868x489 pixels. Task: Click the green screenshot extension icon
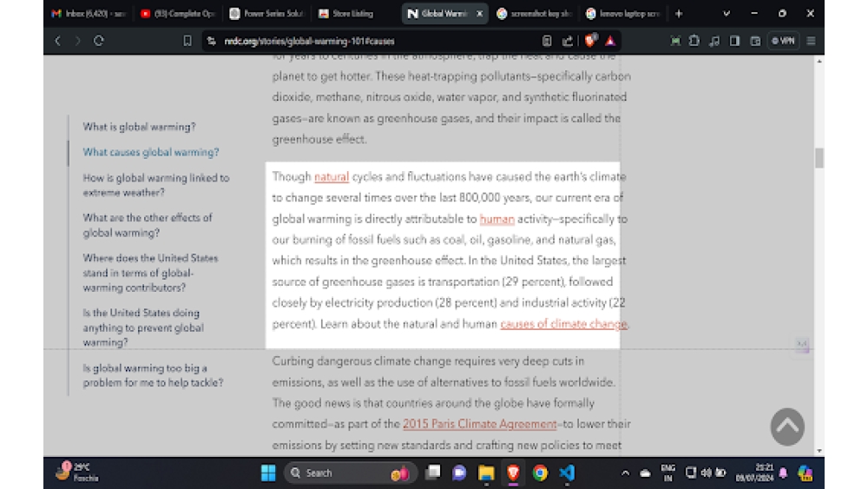tap(675, 41)
